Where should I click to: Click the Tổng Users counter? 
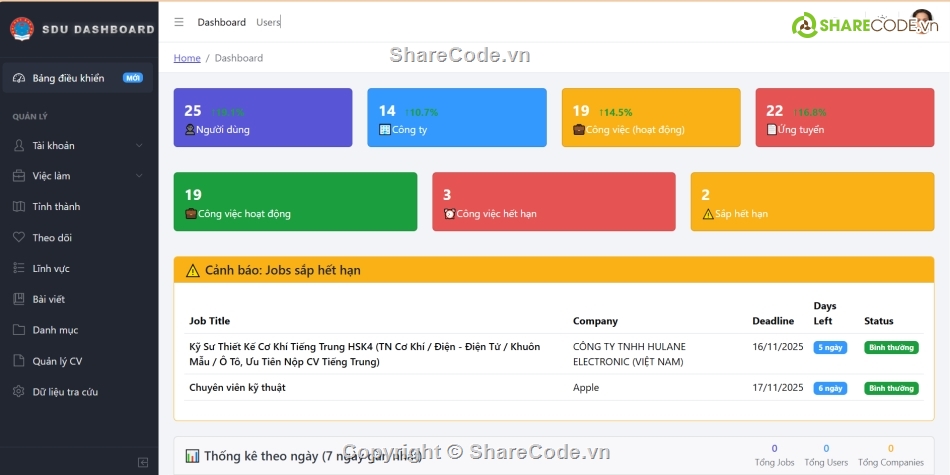tap(826, 456)
